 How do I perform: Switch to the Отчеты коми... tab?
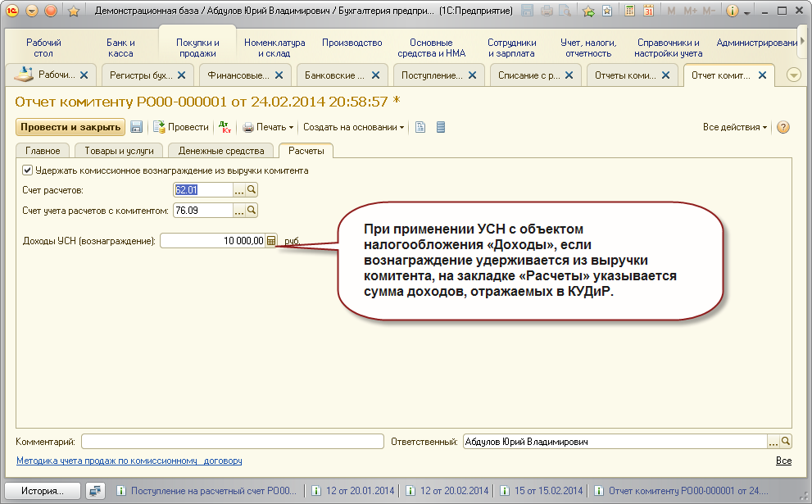(x=625, y=75)
